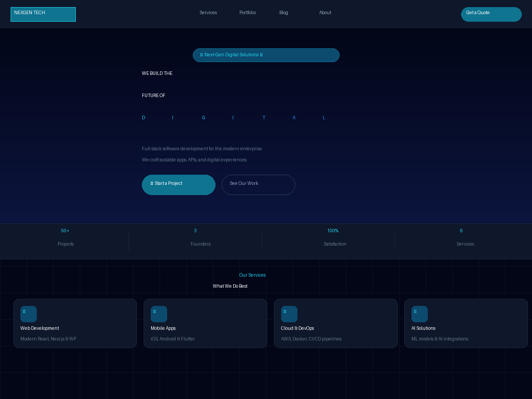Click the Mobile Apps service title

click(x=163, y=329)
